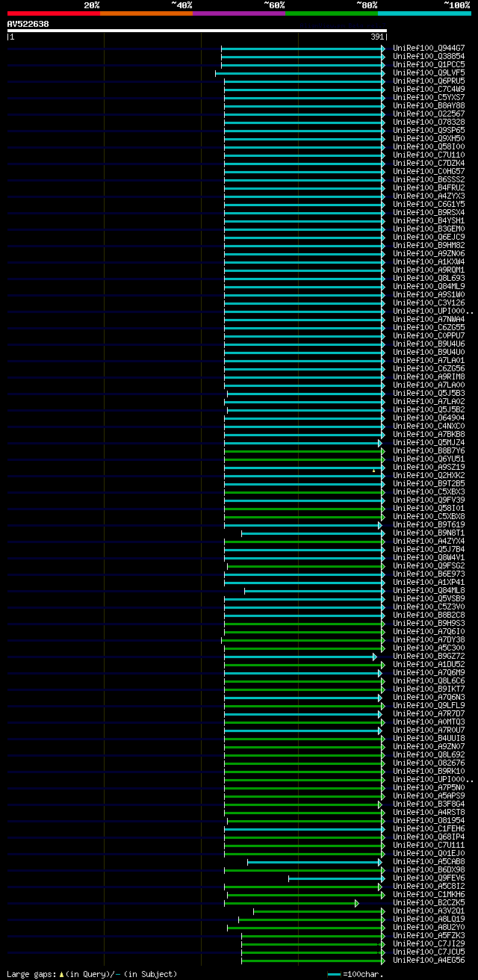Select label UniRef100_O78328

[x=429, y=122]
